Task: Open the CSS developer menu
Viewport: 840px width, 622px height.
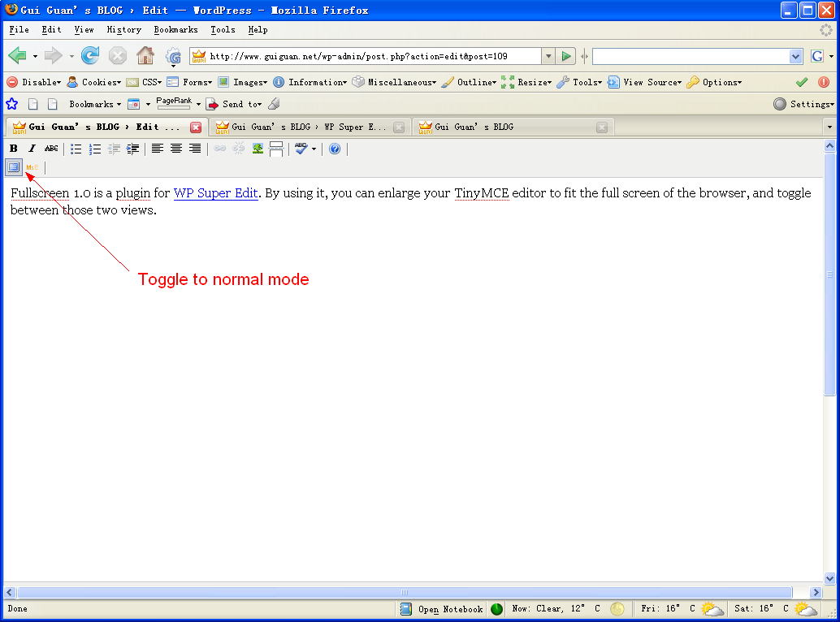Action: [x=144, y=83]
